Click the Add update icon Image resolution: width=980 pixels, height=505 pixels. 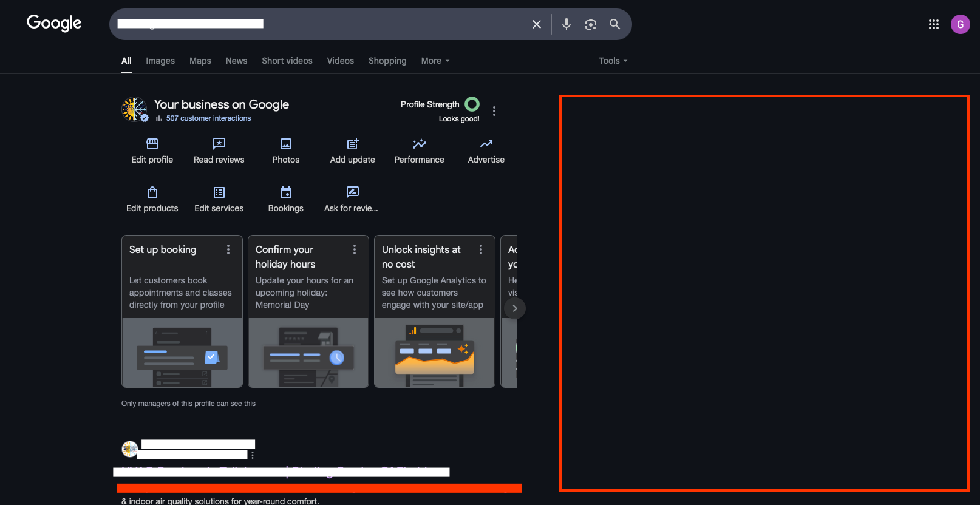tap(353, 144)
